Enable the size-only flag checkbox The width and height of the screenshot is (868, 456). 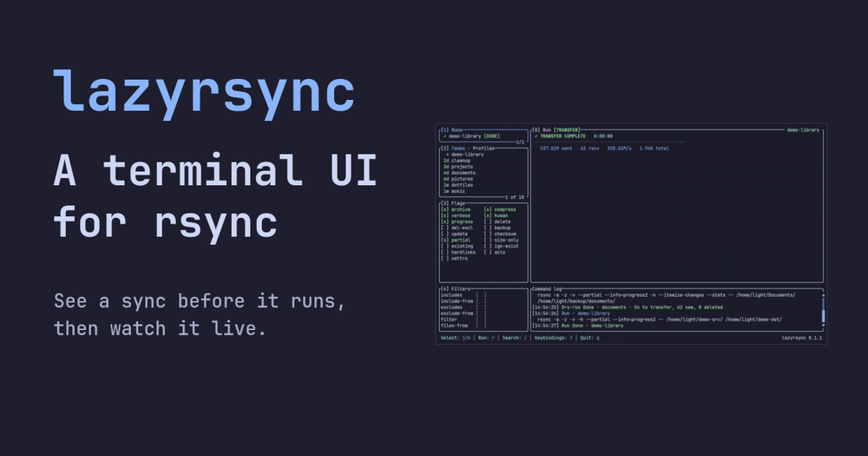point(488,240)
